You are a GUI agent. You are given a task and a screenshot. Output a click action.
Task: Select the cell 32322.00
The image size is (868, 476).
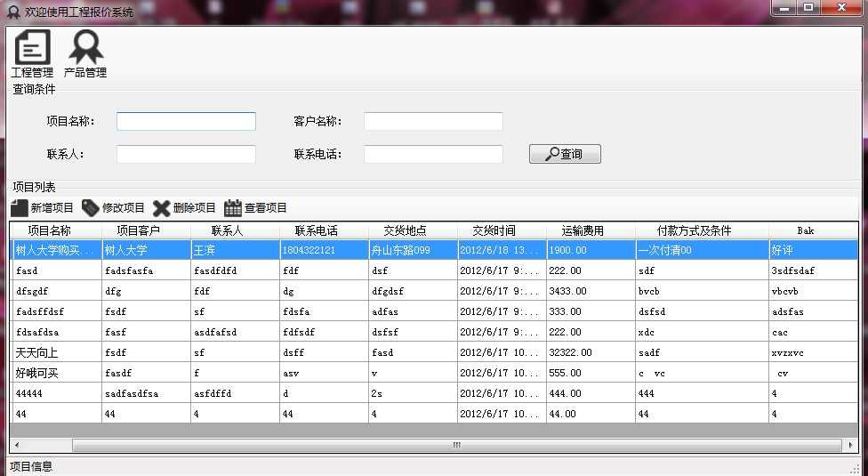[x=591, y=352]
